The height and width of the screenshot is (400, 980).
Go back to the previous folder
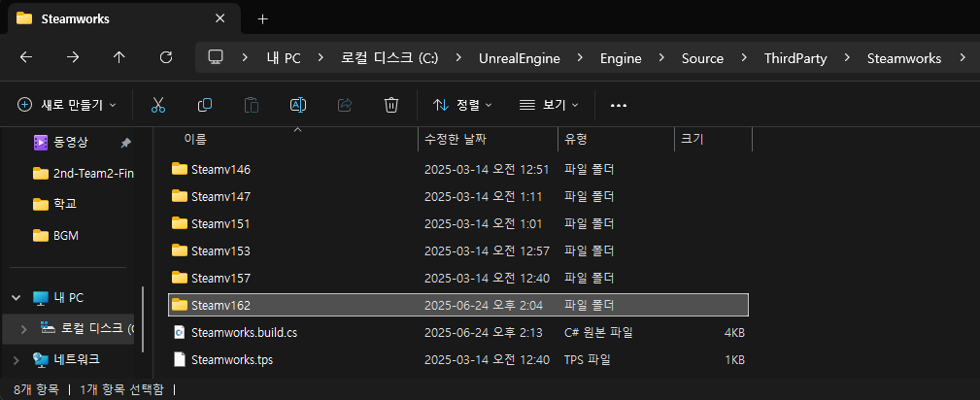[25, 57]
